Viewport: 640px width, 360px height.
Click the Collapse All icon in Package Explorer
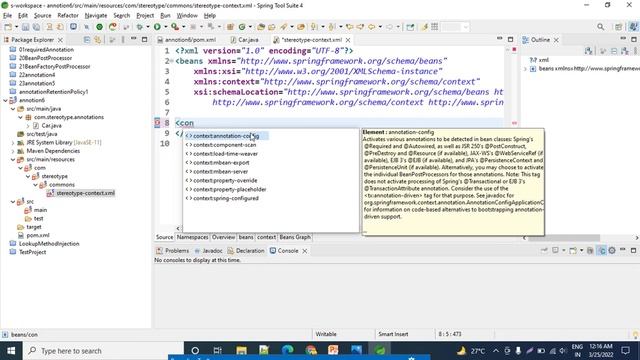click(87, 40)
